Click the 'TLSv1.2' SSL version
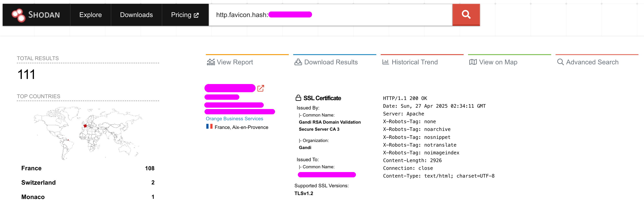Viewport: 644px width, 203px height. point(304,193)
